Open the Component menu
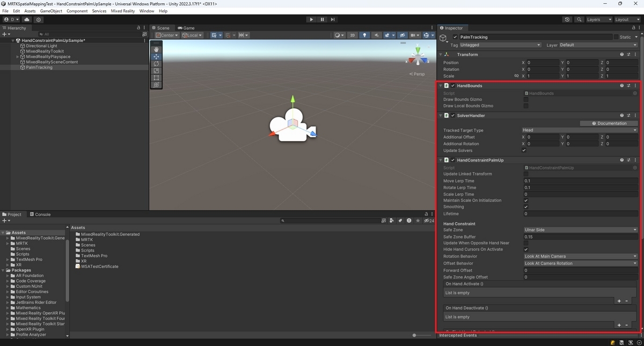Viewport: 644px width, 346px height. click(77, 11)
